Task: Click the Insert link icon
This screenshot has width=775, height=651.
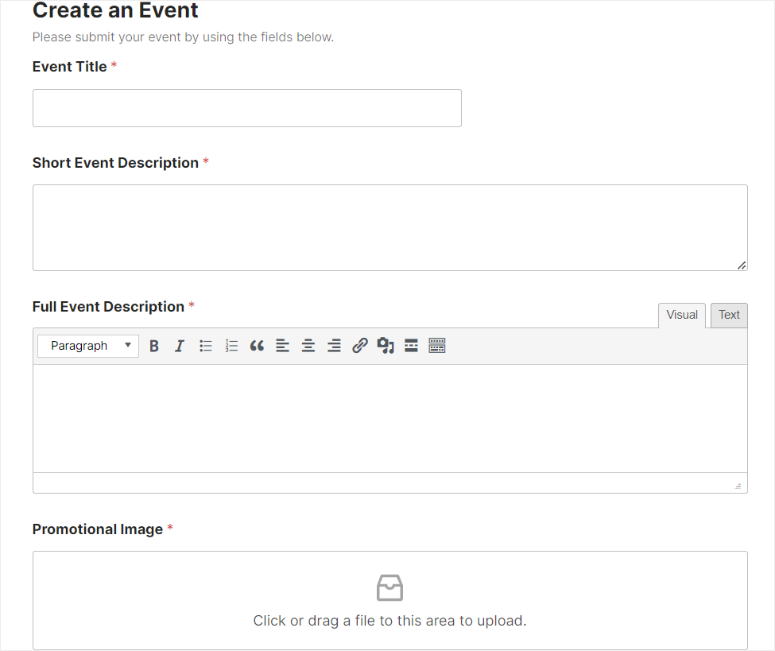Action: [360, 346]
